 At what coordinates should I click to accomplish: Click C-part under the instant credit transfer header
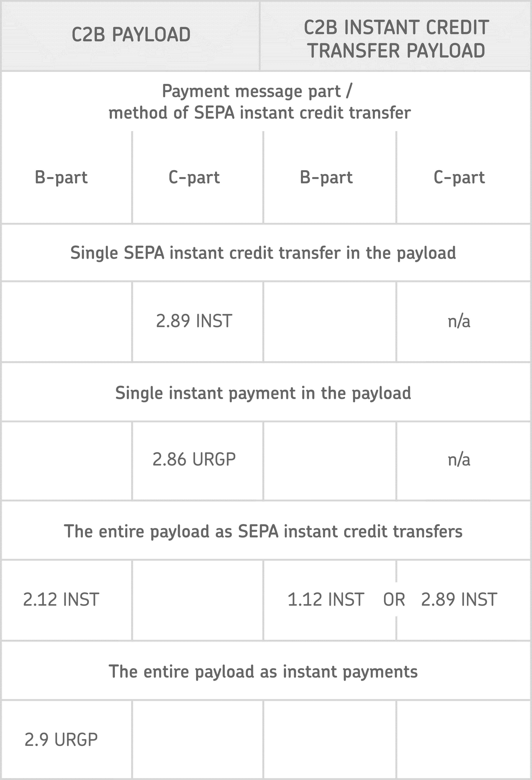pos(459,177)
